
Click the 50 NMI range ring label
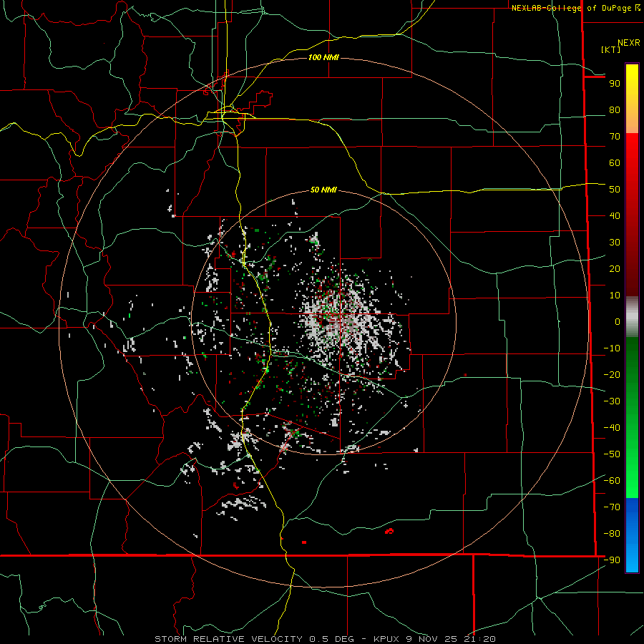[x=323, y=190]
